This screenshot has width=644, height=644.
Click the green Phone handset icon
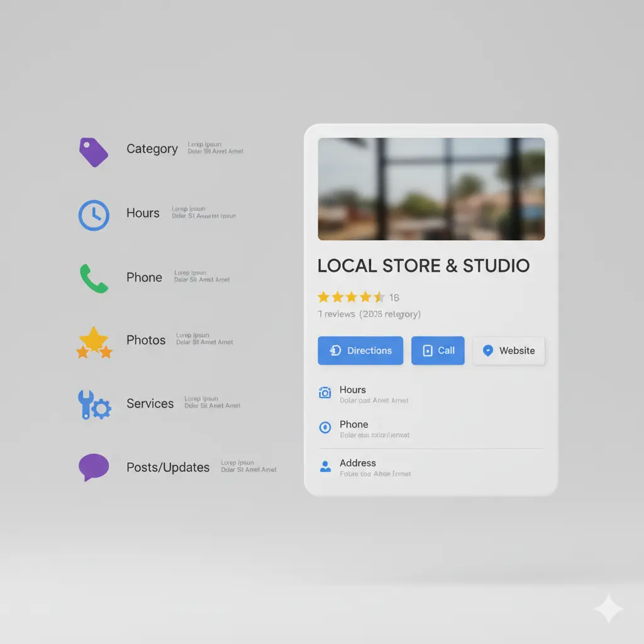[x=94, y=279]
